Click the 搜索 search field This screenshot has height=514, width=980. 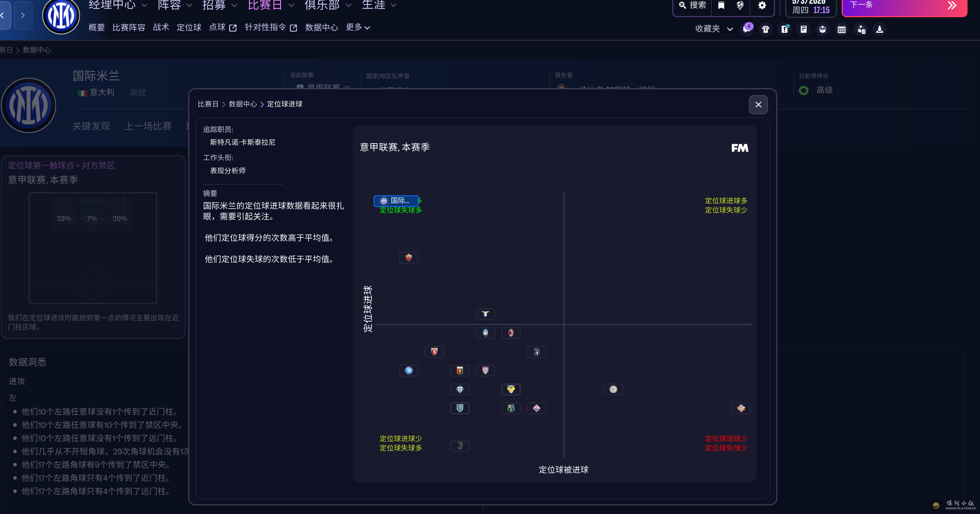pyautogui.click(x=692, y=5)
